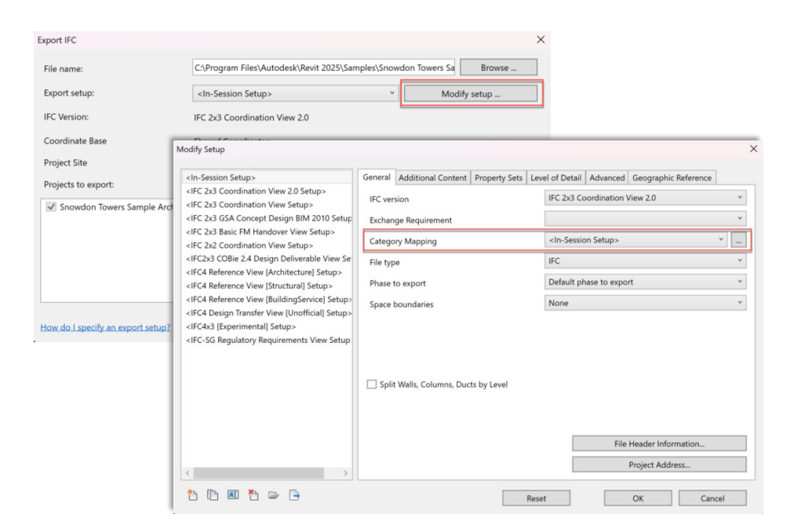Click the export setup icon

tap(294, 495)
